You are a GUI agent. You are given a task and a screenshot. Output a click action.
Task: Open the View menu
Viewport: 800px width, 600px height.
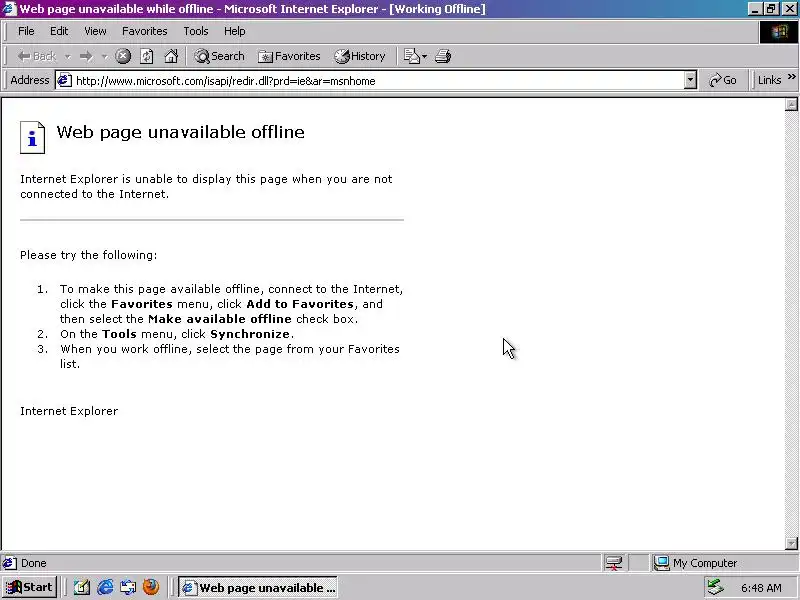(x=95, y=31)
